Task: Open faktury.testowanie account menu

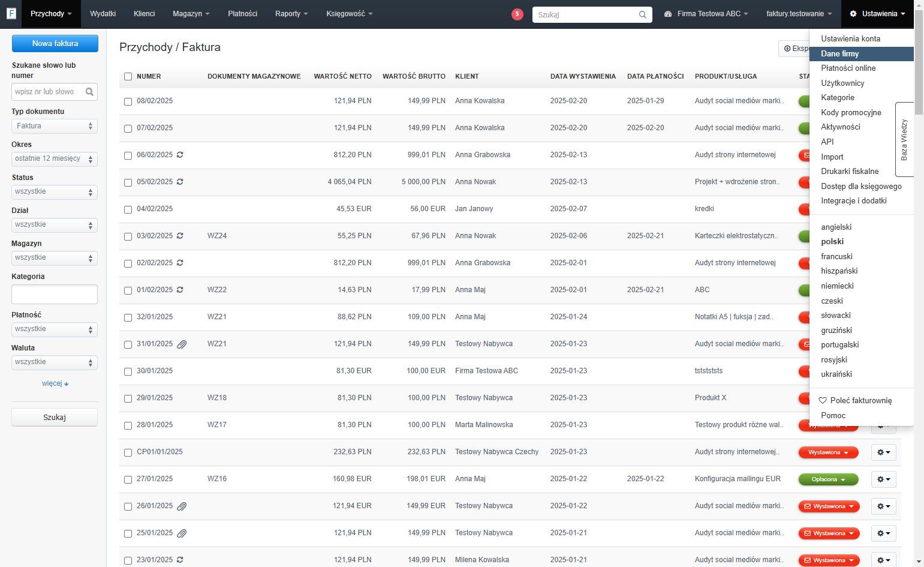Action: click(799, 14)
